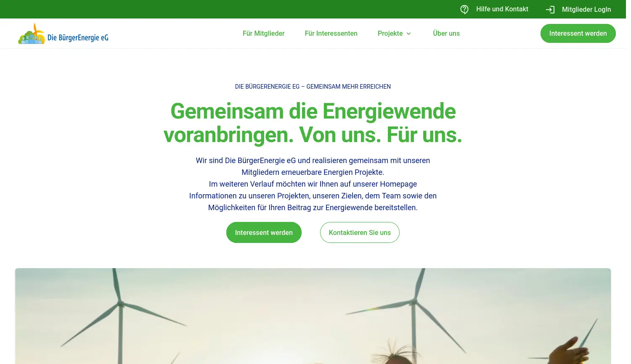Click the tagline Gemeinsam mehr erreichen

(348, 87)
